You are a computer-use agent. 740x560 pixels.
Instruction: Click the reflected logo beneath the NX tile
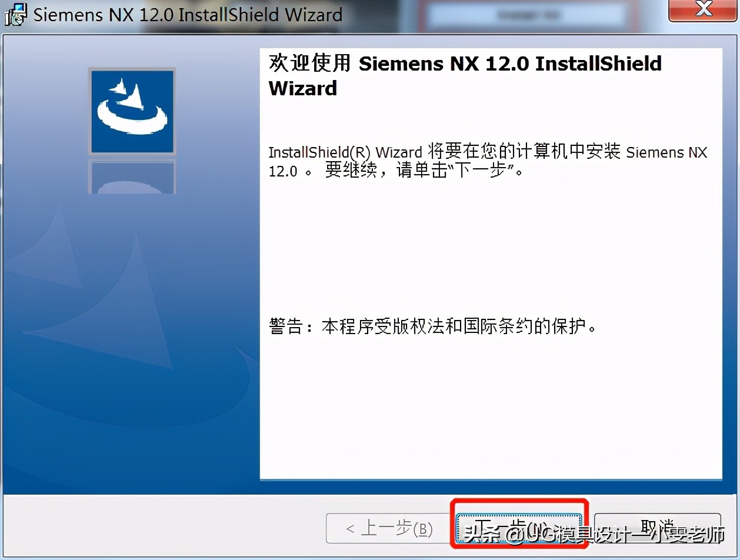pos(132,176)
